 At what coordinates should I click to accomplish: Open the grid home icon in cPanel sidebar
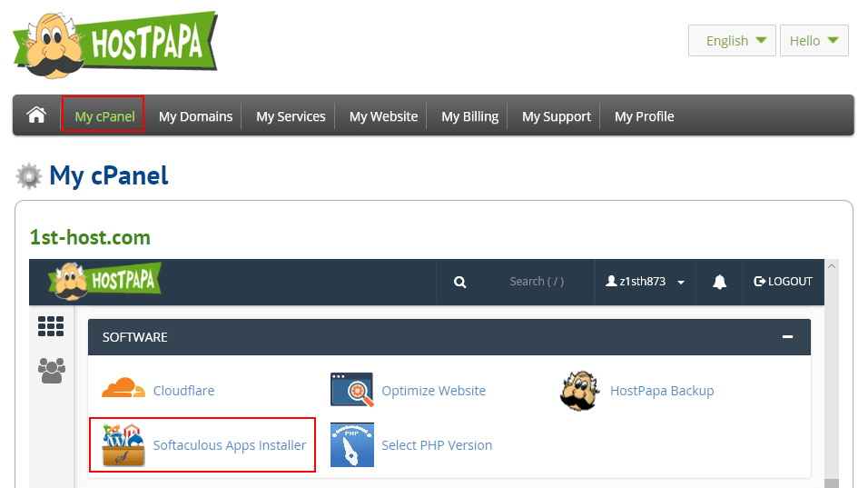[51, 326]
